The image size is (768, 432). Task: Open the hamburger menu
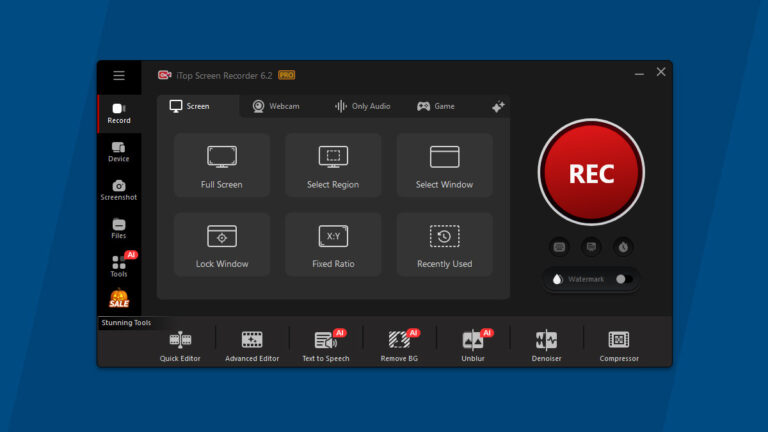point(119,75)
